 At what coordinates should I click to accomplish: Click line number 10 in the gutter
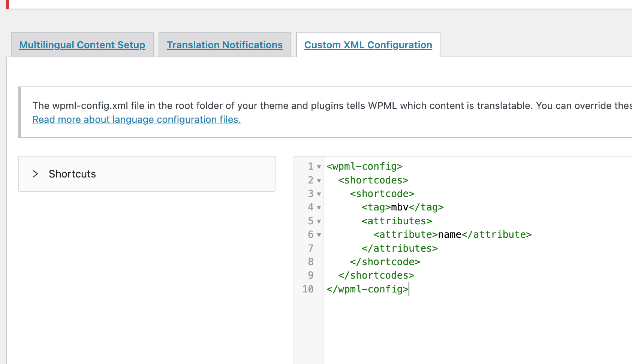point(308,289)
